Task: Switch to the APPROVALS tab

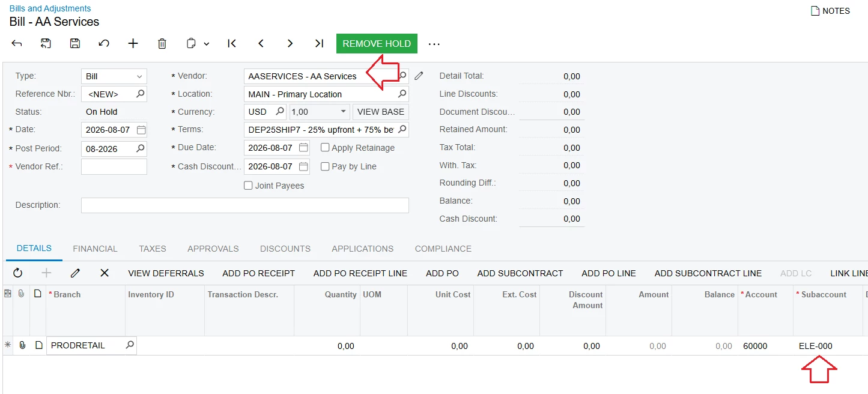Action: pyautogui.click(x=213, y=249)
